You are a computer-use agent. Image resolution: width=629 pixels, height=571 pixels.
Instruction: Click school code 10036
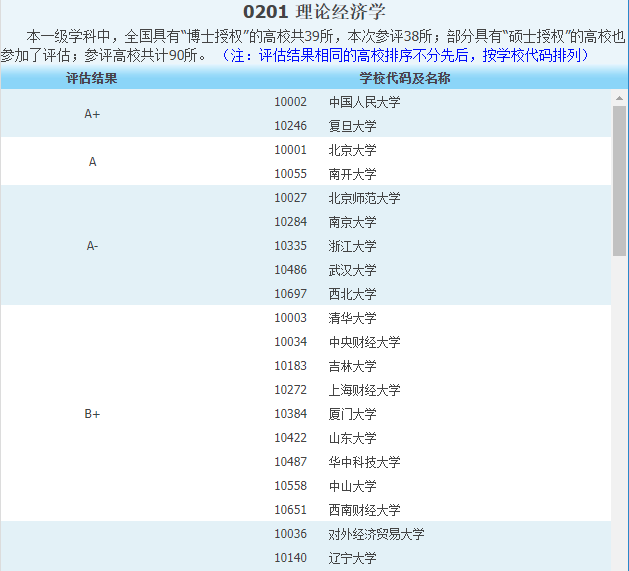click(290, 534)
